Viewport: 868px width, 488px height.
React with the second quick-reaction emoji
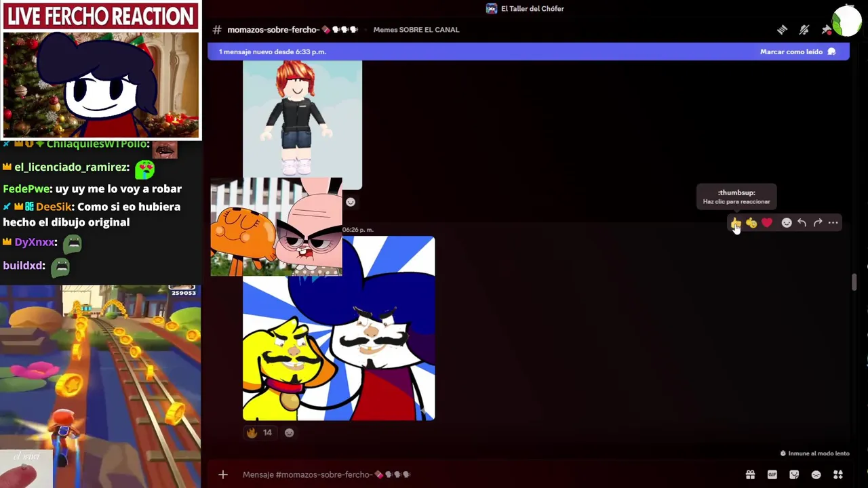[751, 223]
